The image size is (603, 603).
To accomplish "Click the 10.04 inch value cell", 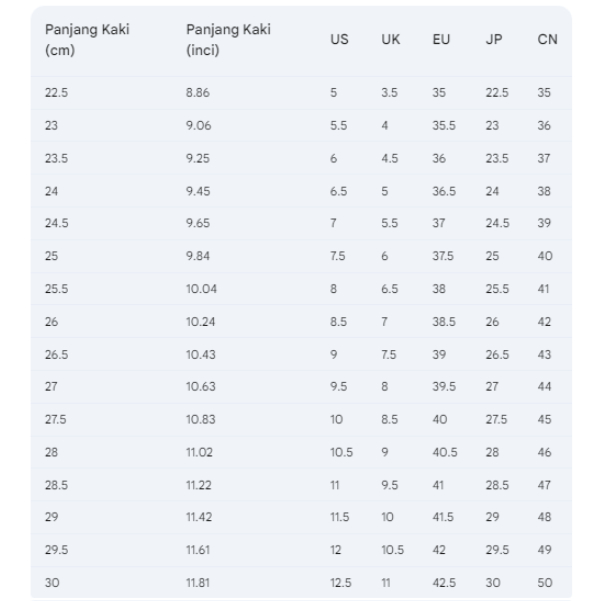I will (201, 289).
